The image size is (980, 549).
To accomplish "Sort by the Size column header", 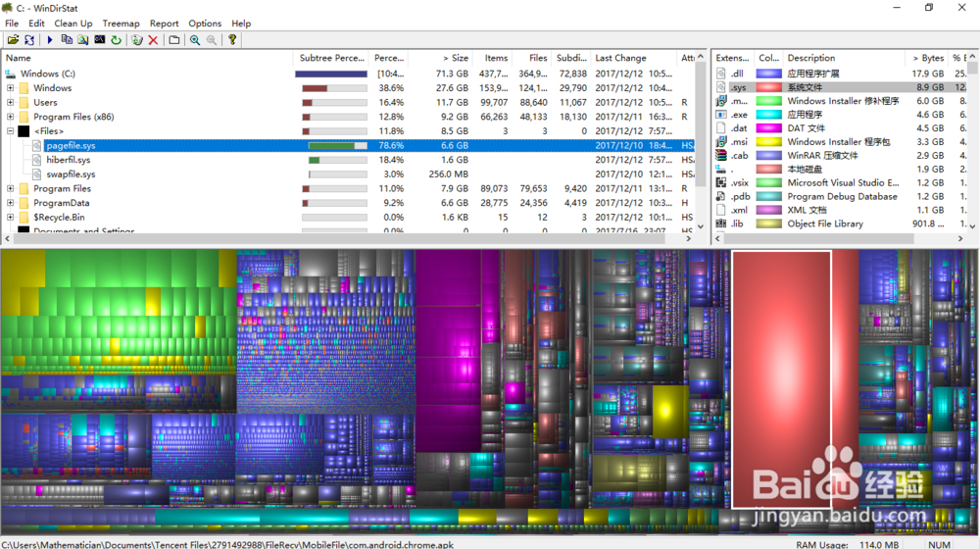I will click(x=441, y=58).
